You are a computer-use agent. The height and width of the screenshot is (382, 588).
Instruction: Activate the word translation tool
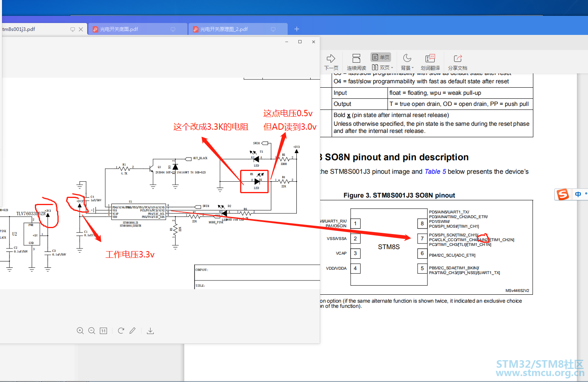point(430,62)
